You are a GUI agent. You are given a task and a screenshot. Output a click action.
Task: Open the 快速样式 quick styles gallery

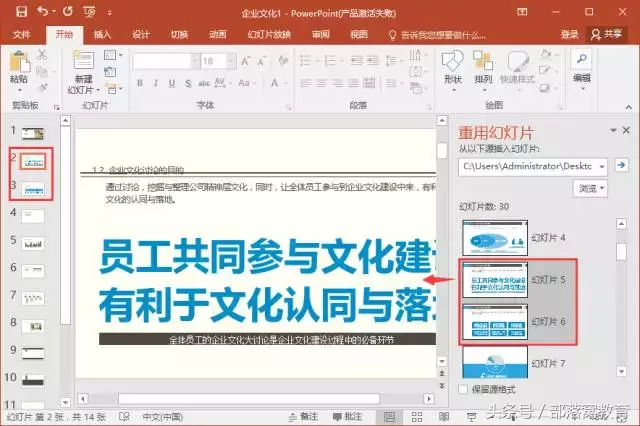coord(518,69)
